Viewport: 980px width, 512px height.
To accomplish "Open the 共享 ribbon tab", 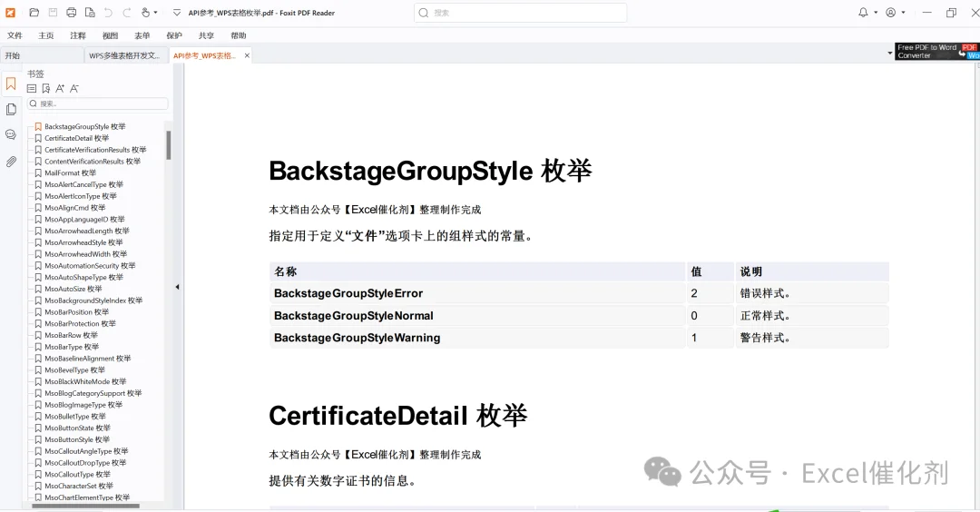I will 206,35.
